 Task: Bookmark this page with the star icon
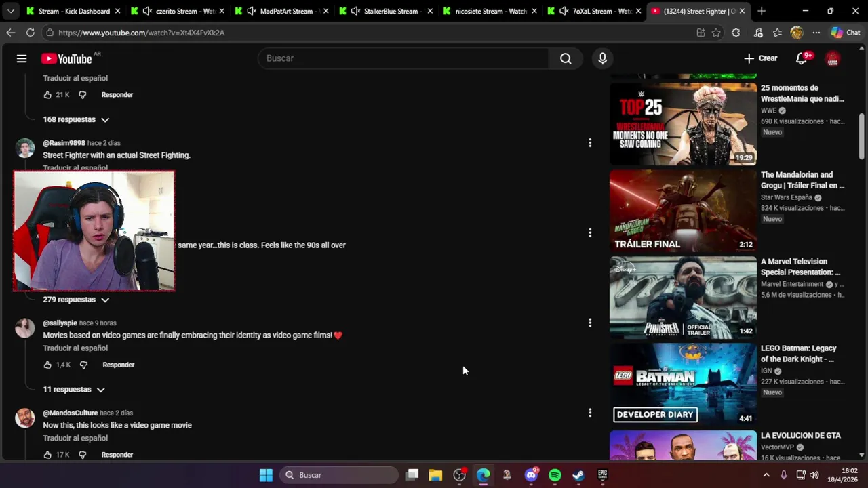716,33
